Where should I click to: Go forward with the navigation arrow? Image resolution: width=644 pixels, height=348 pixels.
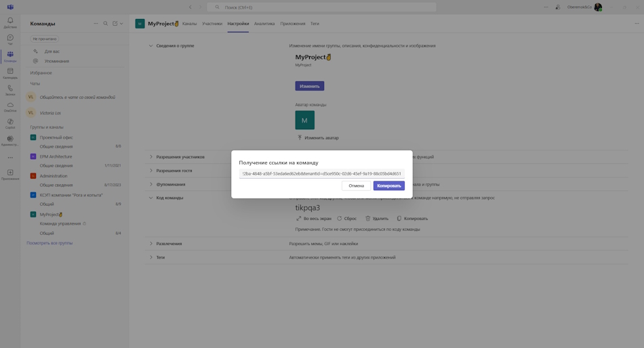[201, 7]
